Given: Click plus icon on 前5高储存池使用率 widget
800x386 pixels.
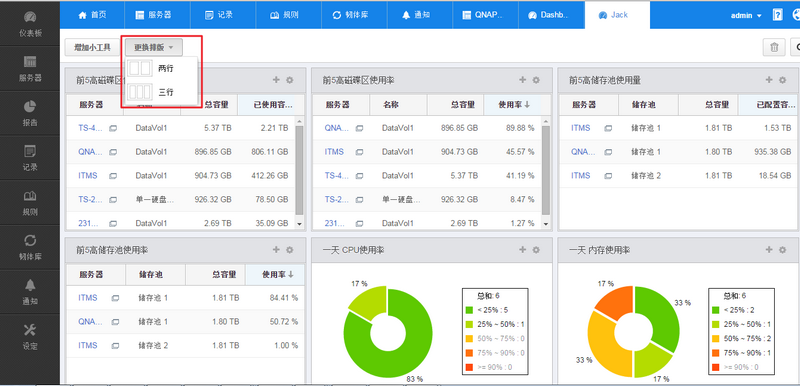Looking at the screenshot, I should [276, 249].
